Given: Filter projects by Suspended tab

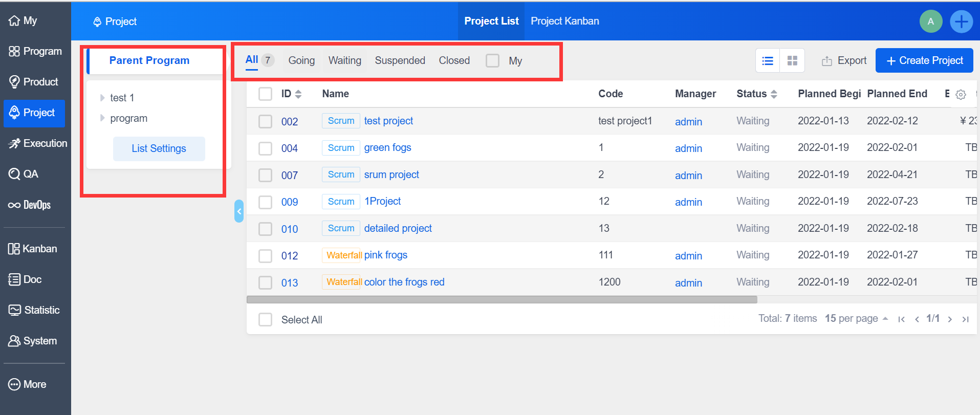Looking at the screenshot, I should pos(400,60).
